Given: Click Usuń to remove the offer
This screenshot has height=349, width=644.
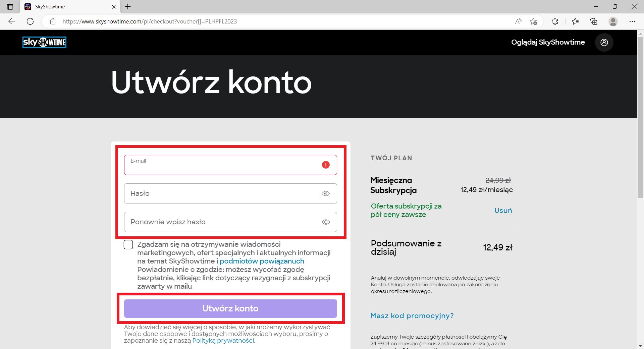Looking at the screenshot, I should [503, 211].
